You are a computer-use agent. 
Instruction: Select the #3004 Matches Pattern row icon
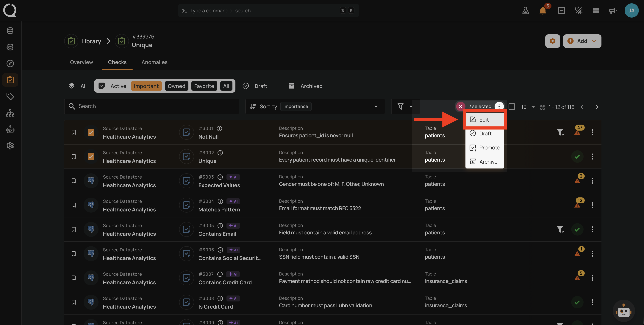point(91,205)
